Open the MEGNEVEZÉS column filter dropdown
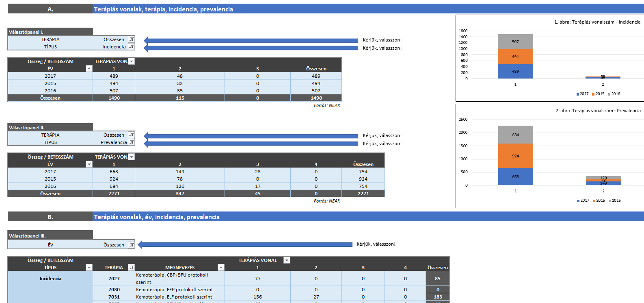Screen dimensions: 644x303 click(221, 268)
